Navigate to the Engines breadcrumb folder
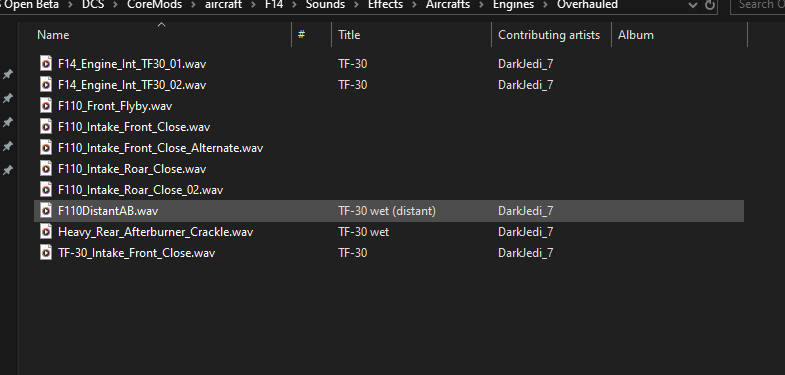785x375 pixels. pyautogui.click(x=513, y=5)
